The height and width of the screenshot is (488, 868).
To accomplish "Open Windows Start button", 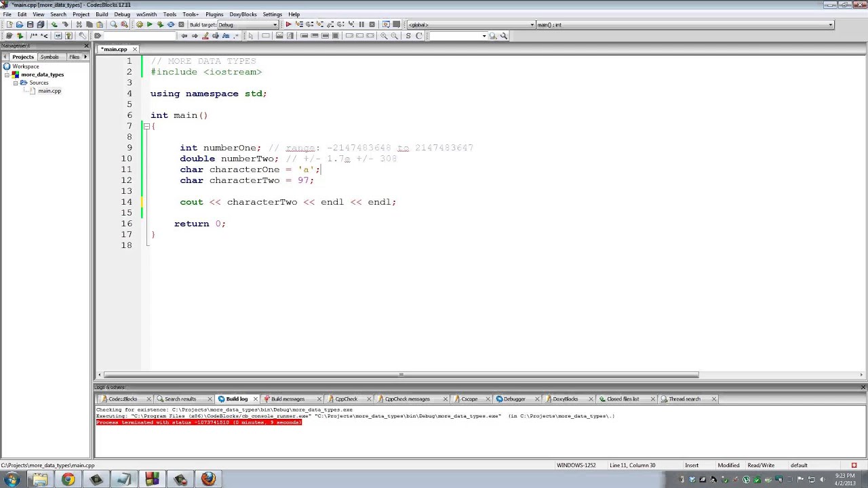I will (x=12, y=480).
